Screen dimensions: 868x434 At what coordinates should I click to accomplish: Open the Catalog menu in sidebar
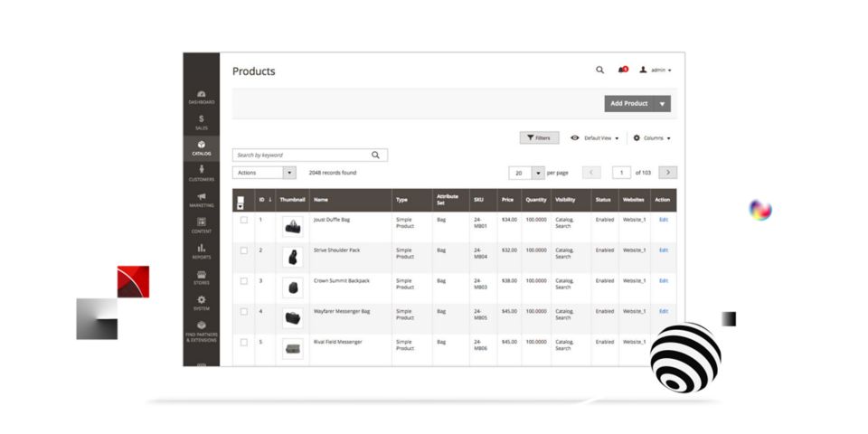pyautogui.click(x=202, y=148)
